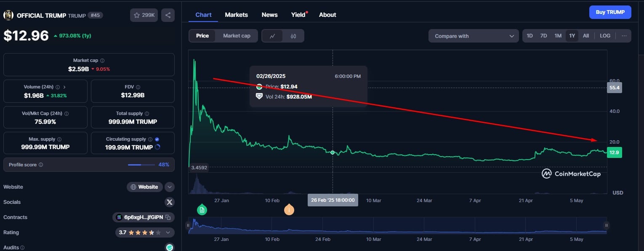The width and height of the screenshot is (644, 251).
Task: Click Circulating supply info icon
Action: 150,139
